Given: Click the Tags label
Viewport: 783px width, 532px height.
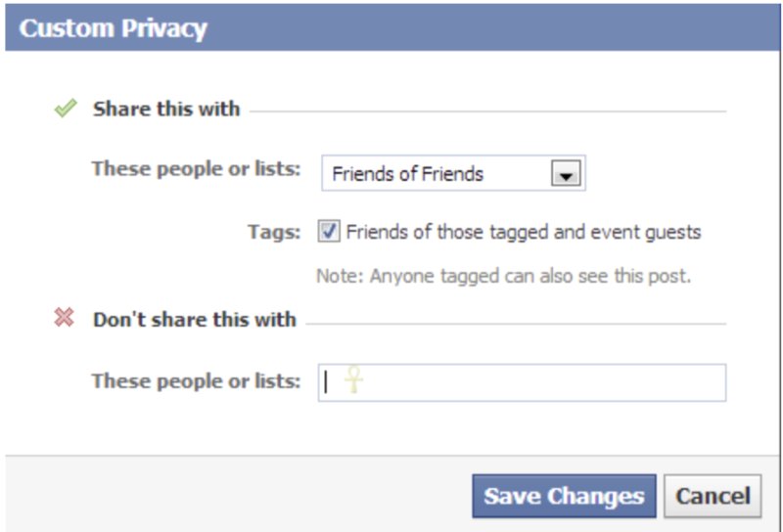Looking at the screenshot, I should 274,233.
